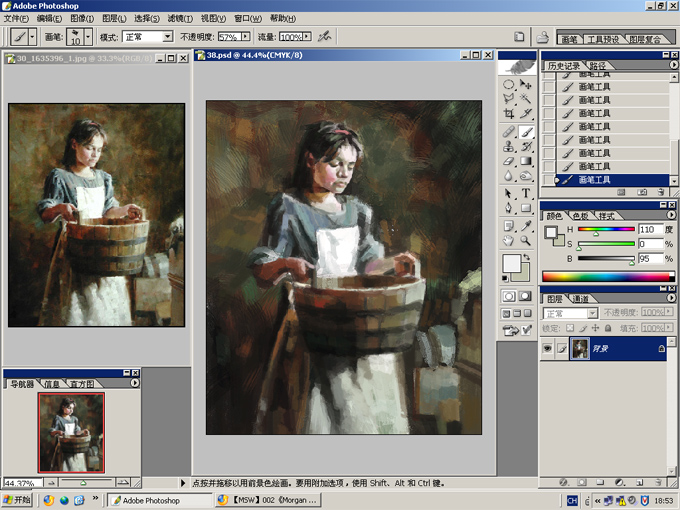Delete current state in History panel
This screenshot has width=680, height=510.
pyautogui.click(x=660, y=192)
